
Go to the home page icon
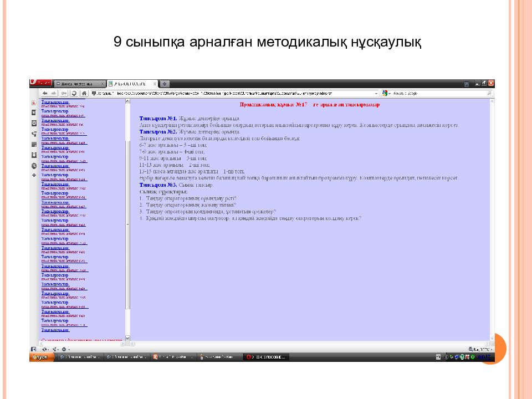pos(84,93)
